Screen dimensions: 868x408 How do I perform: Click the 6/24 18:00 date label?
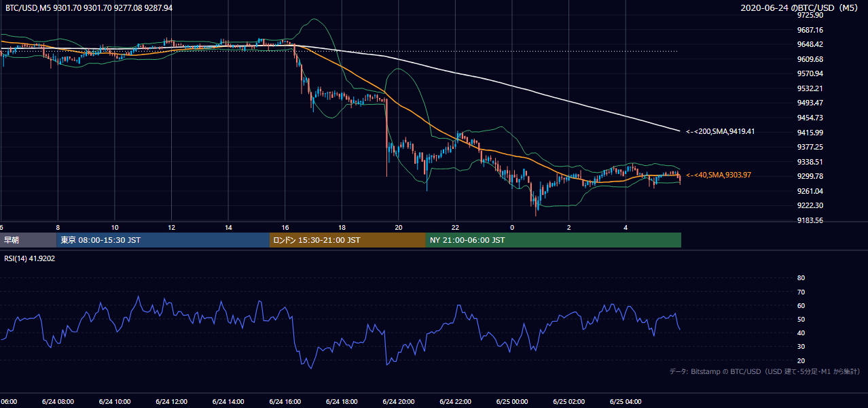coord(342,401)
